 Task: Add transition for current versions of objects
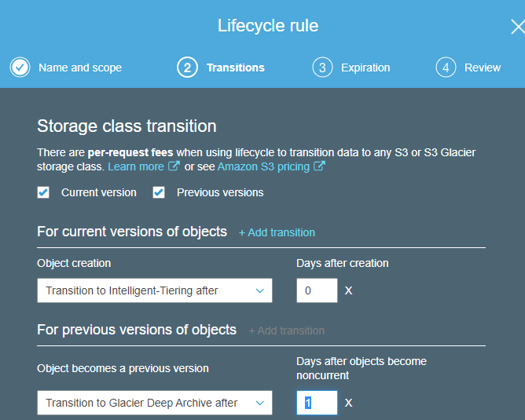pyautogui.click(x=277, y=232)
